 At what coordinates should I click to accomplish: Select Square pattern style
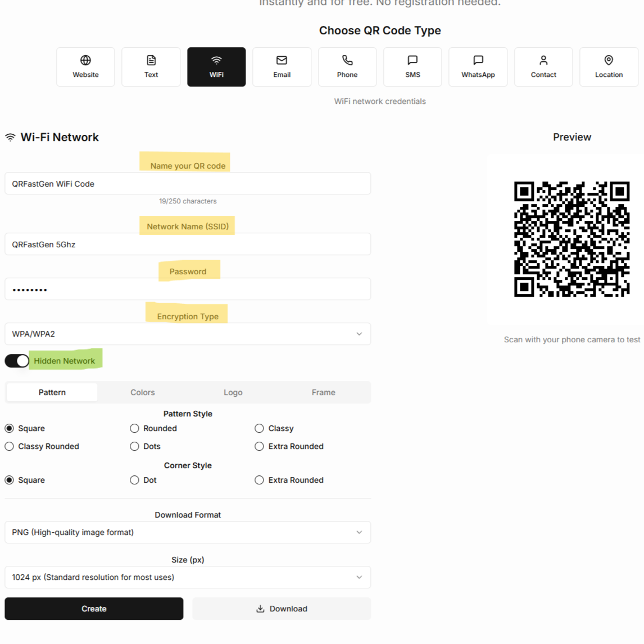click(x=9, y=428)
